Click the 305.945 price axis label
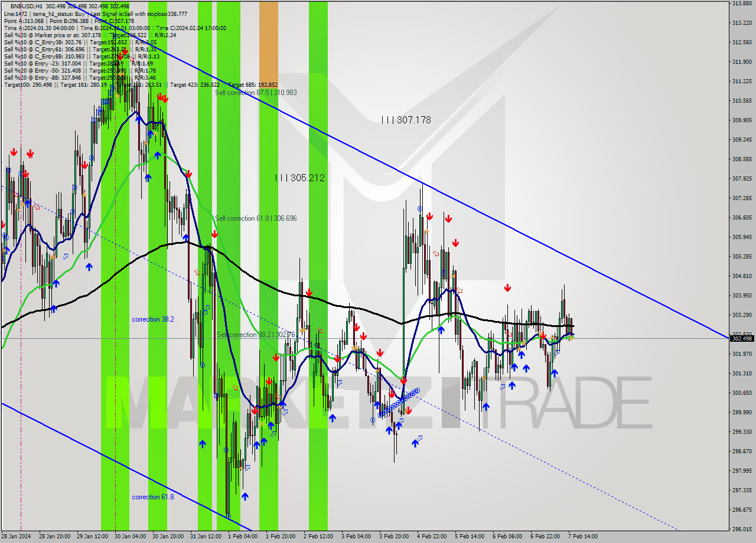 click(x=742, y=237)
